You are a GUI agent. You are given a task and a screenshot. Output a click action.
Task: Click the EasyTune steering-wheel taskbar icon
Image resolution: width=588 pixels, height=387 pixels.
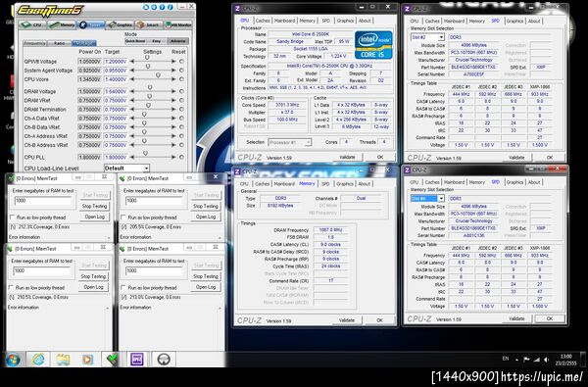tap(163, 360)
